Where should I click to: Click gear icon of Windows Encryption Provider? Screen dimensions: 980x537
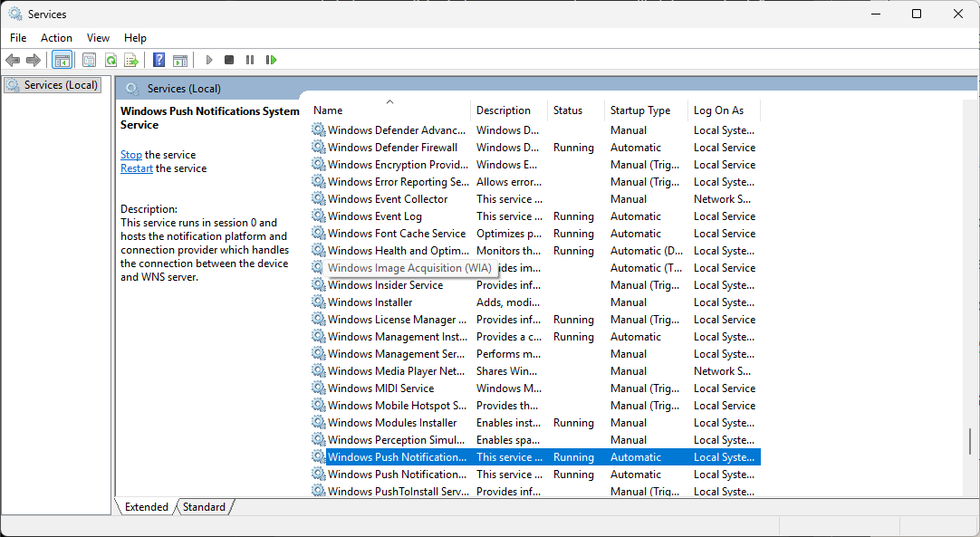point(319,164)
